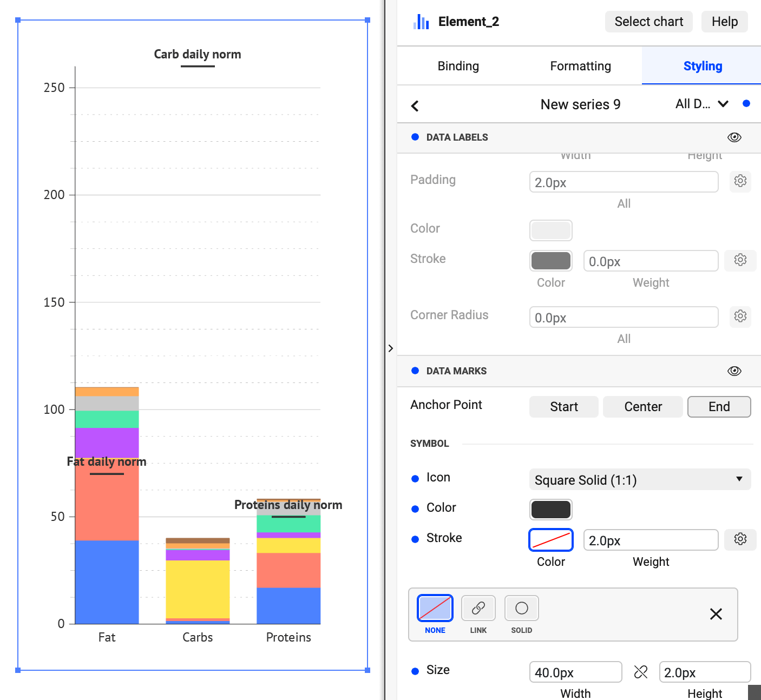Open the Stroke weight gear under Data Labels
Screen dimensions: 761x700
pos(740,260)
